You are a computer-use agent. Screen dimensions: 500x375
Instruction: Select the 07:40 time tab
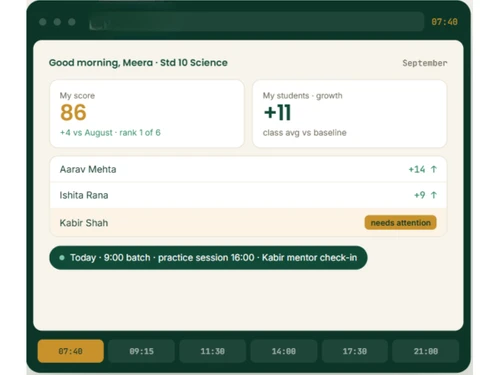(x=71, y=351)
